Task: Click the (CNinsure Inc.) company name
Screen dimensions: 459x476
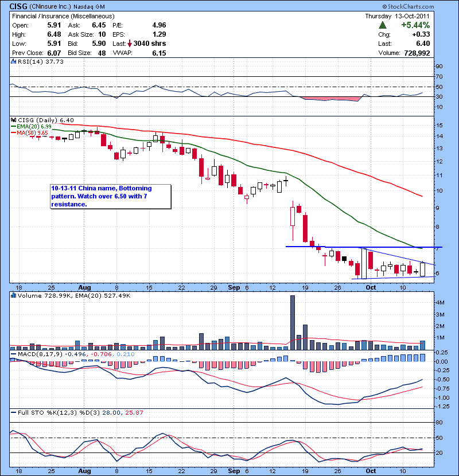Action: click(x=50, y=7)
